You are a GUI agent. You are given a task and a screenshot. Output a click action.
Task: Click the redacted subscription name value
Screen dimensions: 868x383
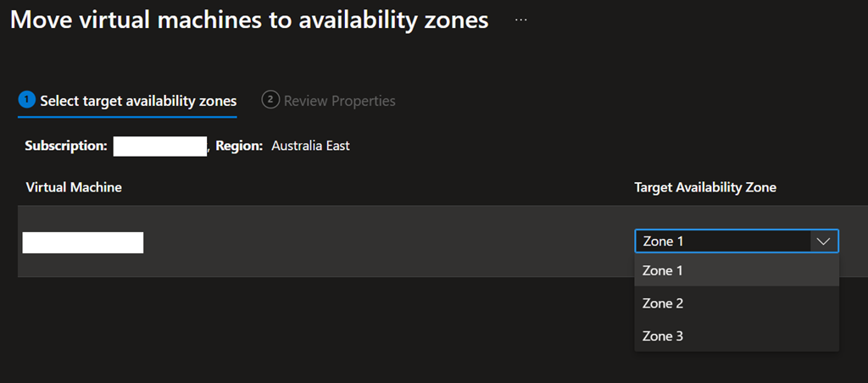[x=160, y=146]
